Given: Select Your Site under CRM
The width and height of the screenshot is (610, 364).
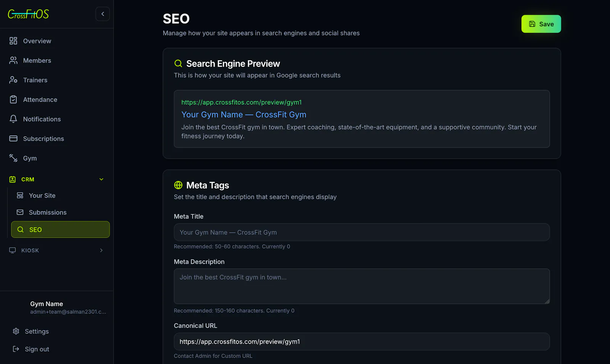Looking at the screenshot, I should 60,195.
